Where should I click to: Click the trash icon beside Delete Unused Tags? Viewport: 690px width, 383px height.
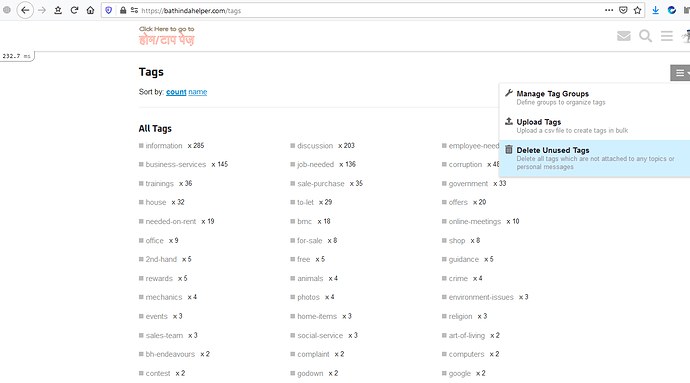509,150
